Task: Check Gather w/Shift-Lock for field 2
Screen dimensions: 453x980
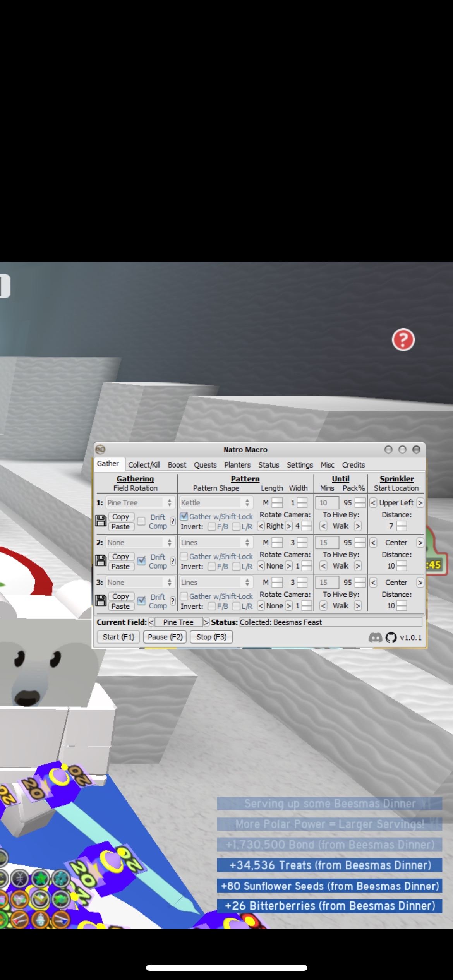Action: pos(184,556)
